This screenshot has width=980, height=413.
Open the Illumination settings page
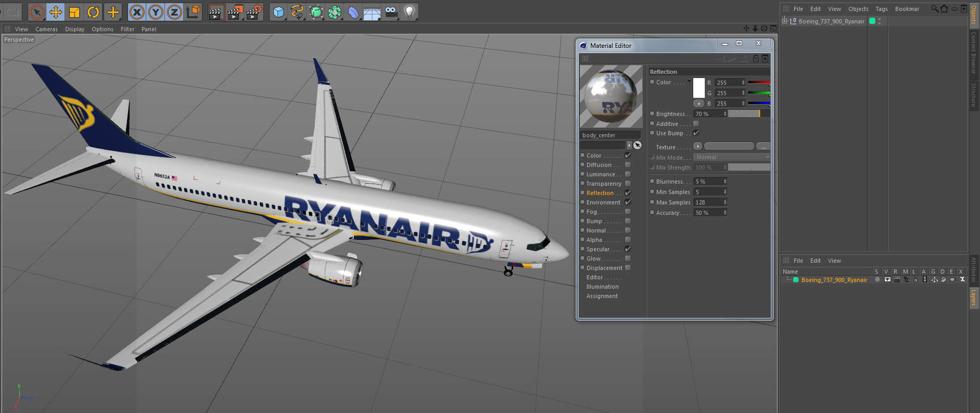click(x=603, y=287)
